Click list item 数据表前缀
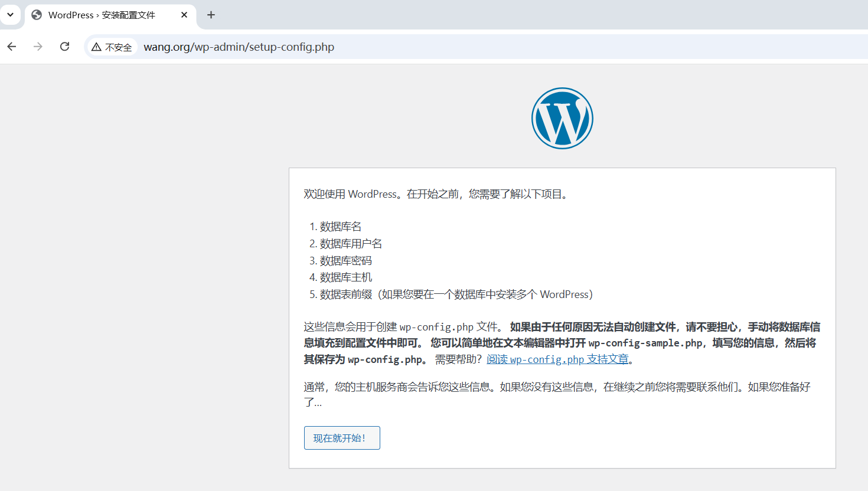868x491 pixels. click(456, 294)
